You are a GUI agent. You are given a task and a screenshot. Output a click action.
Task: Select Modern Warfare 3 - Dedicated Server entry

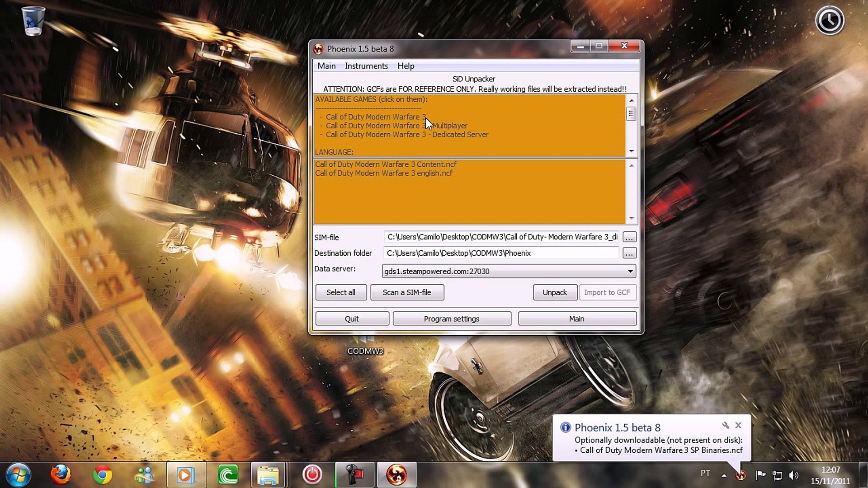coord(407,134)
